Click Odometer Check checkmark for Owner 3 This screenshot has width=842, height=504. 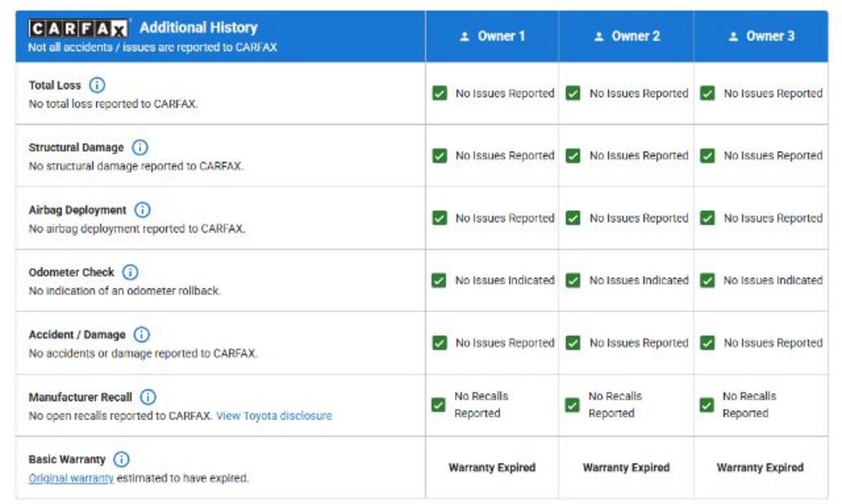tap(707, 280)
